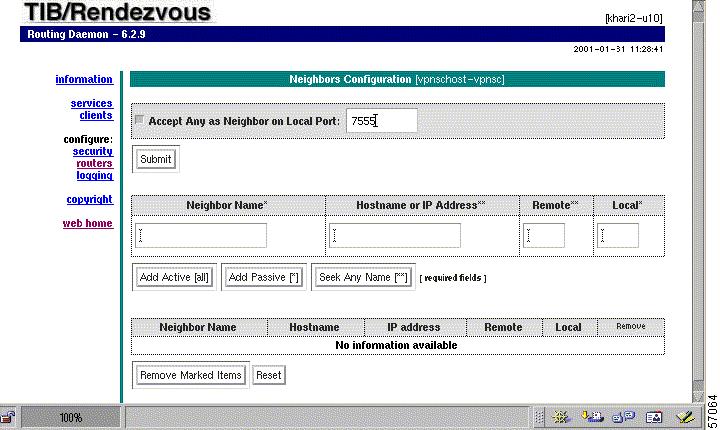Click the TIB/Rendezvous logo heading
This screenshot has width=720, height=430.
118,12
